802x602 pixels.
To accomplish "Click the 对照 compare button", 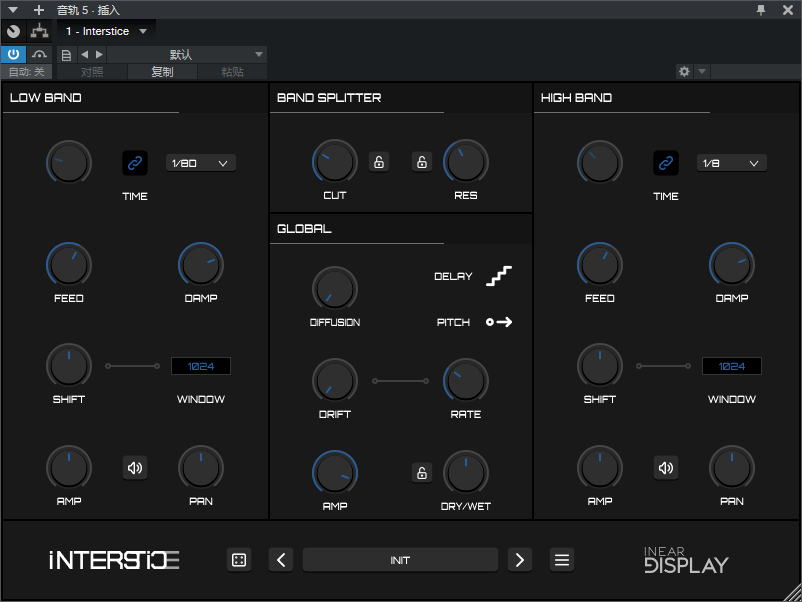I will (92, 72).
